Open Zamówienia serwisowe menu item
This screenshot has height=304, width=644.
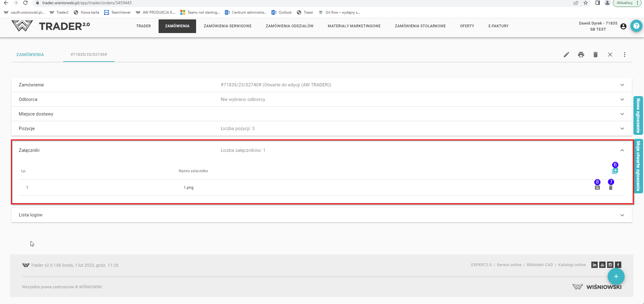coord(228,26)
